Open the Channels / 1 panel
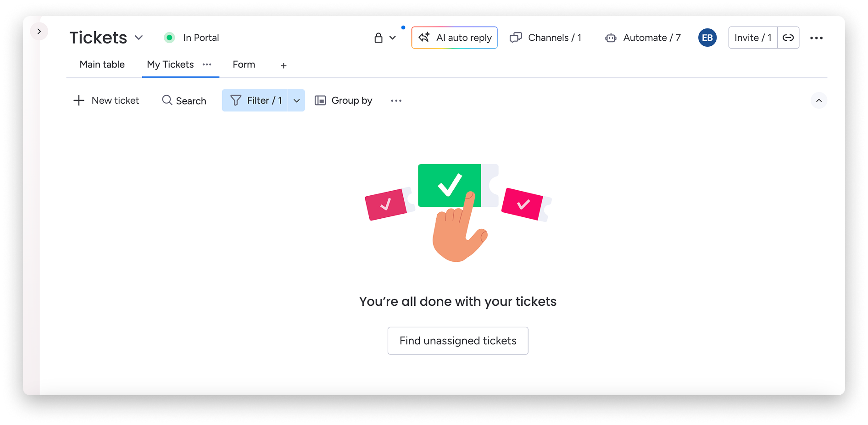 pyautogui.click(x=545, y=38)
